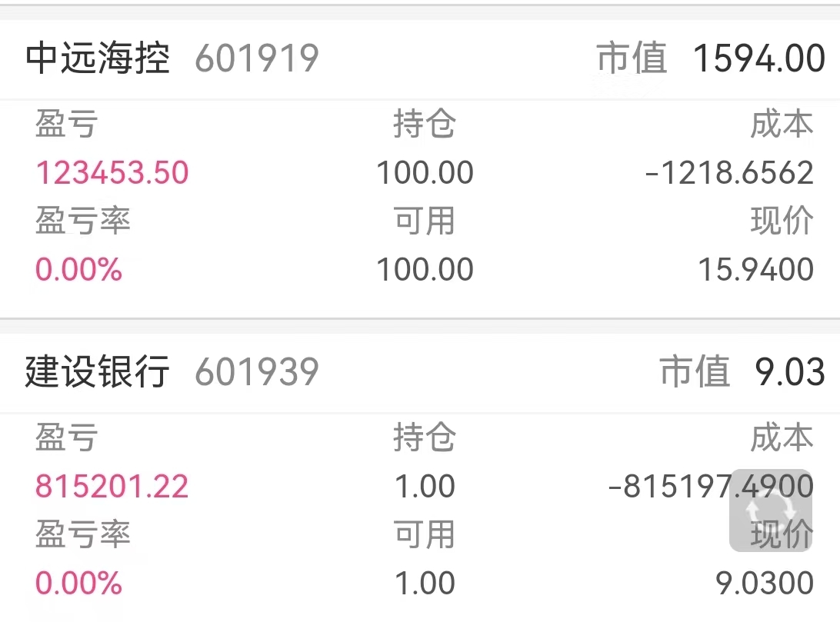Tap the floating refresh icon
Screen dimensions: 840x622
pyautogui.click(x=770, y=510)
